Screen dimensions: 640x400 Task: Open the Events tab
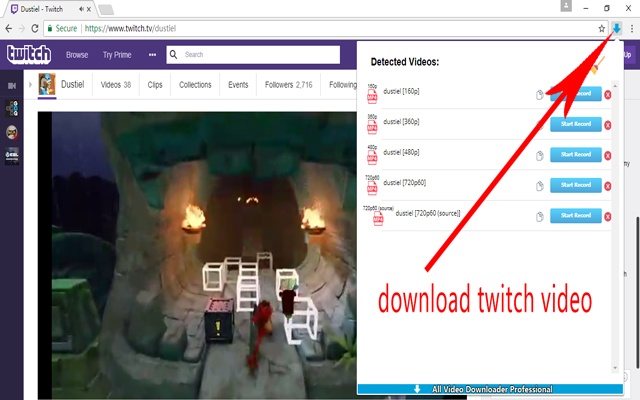point(238,84)
